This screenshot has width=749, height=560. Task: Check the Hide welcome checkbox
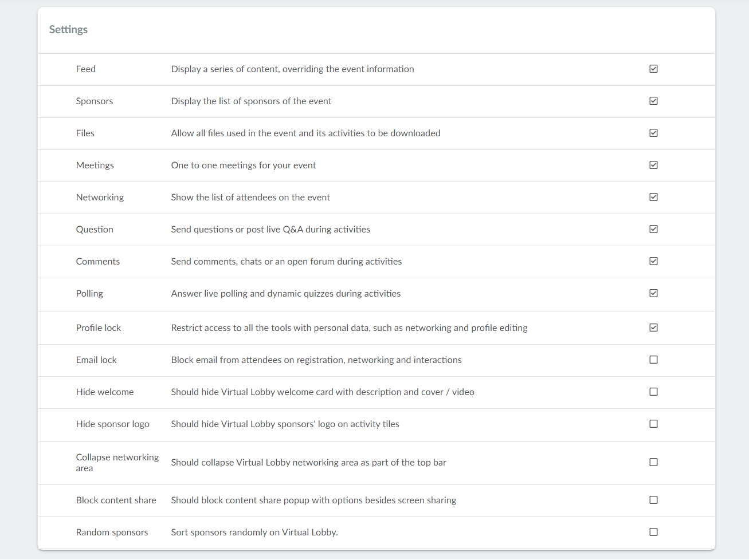pos(653,392)
